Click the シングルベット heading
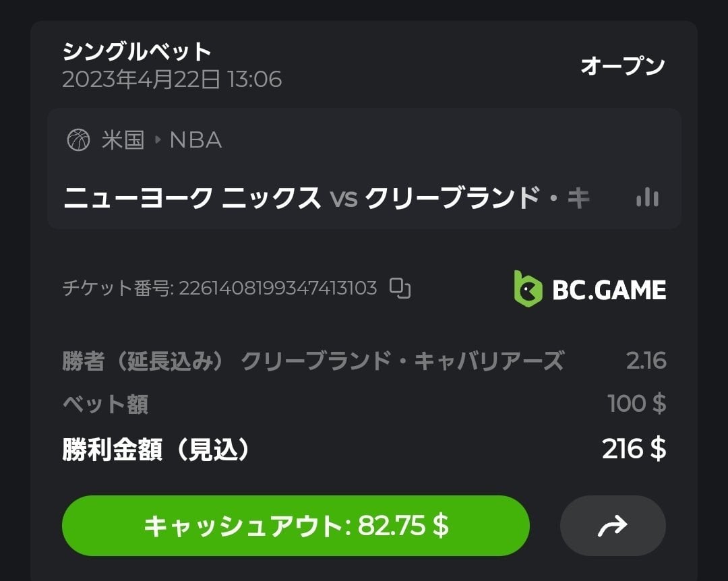Screen dimensions: 728x581 click(x=137, y=51)
